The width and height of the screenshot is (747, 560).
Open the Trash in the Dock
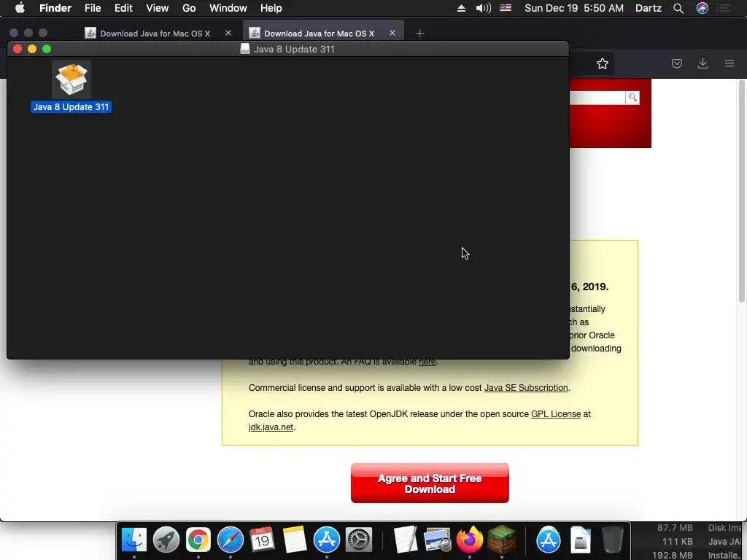tap(612, 540)
